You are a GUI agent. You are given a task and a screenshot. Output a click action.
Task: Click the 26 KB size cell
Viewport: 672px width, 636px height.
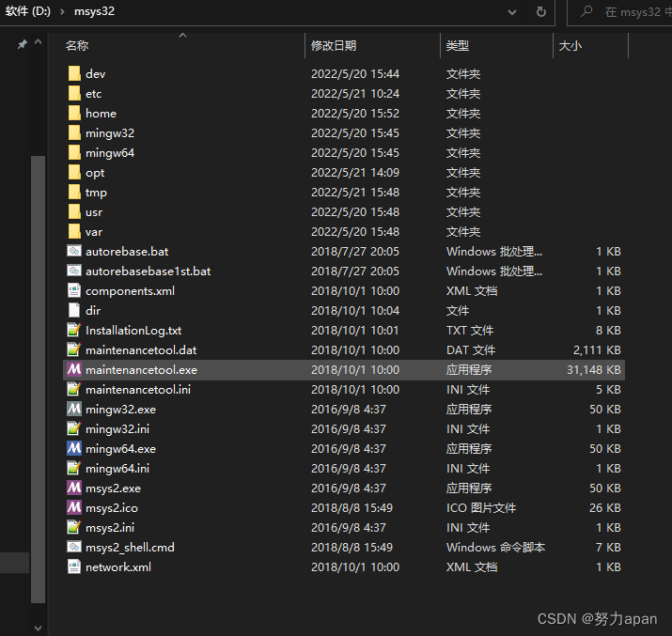[604, 508]
